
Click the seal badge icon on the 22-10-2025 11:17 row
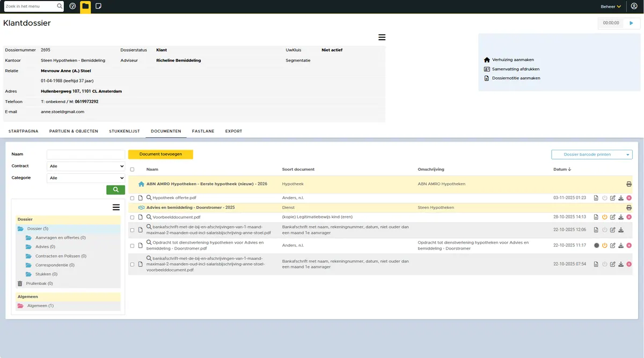[596, 246]
